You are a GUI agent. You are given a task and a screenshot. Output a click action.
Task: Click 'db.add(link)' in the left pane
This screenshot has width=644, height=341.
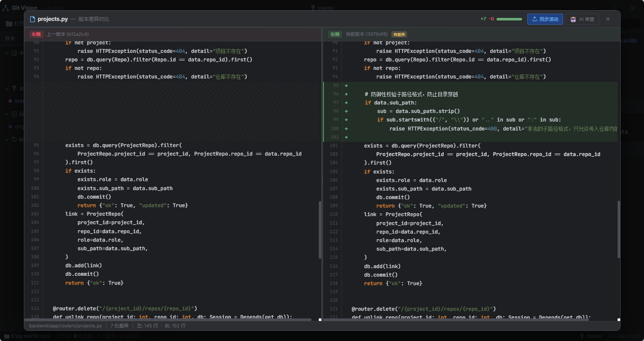84,265
